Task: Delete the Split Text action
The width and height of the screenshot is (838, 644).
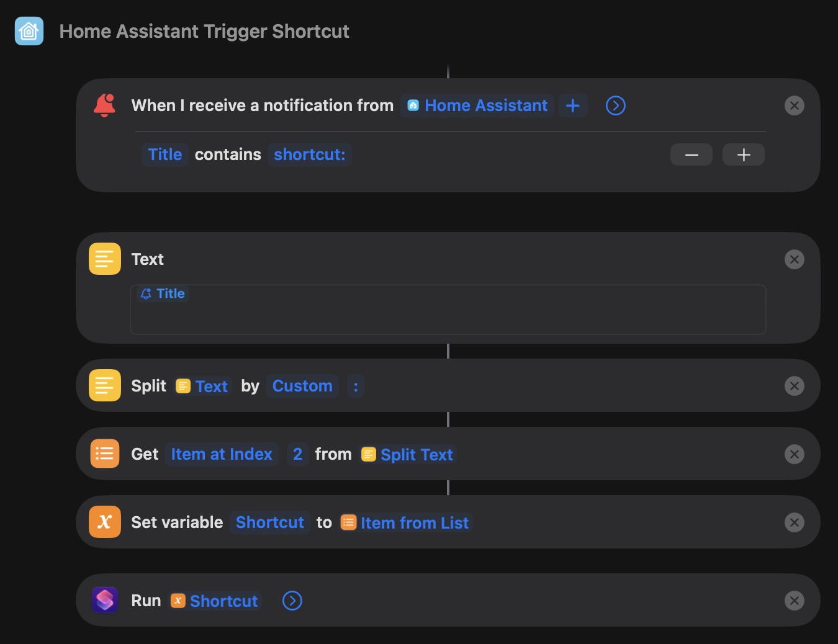Action: 795,386
